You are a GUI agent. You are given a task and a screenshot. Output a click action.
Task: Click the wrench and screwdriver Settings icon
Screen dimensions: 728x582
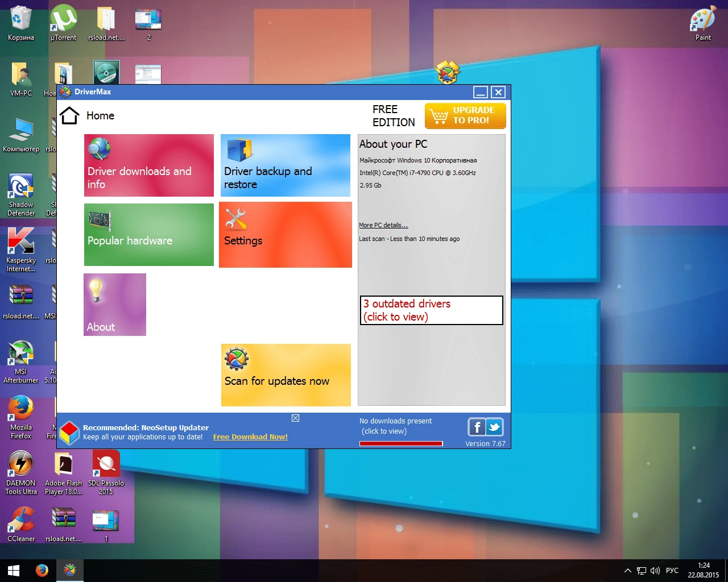pos(235,219)
